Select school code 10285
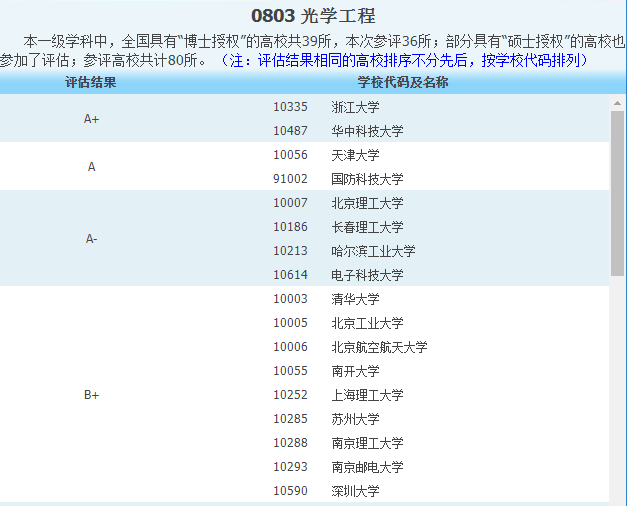This screenshot has height=506, width=628. pos(290,419)
